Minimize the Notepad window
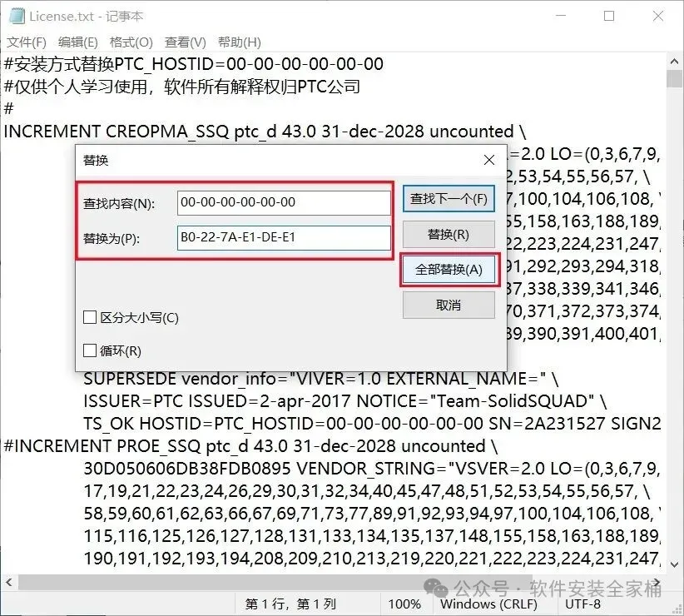 click(x=561, y=16)
